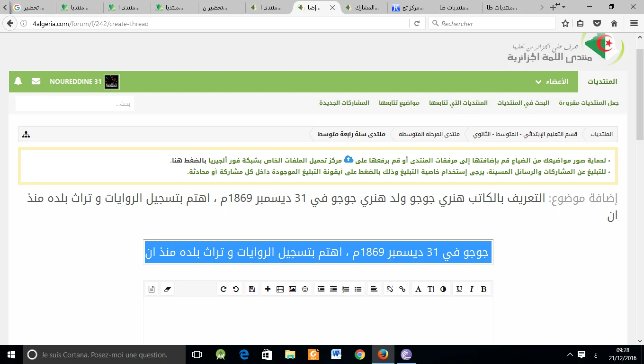The width and height of the screenshot is (644, 364).
Task: Open the font family dropdown
Action: [418, 289]
